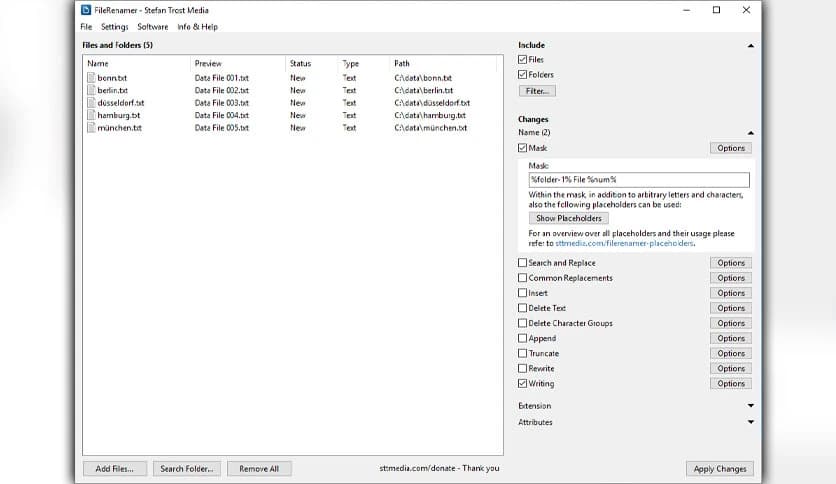
Task: Sort list by the Name column header
Action: 98,63
